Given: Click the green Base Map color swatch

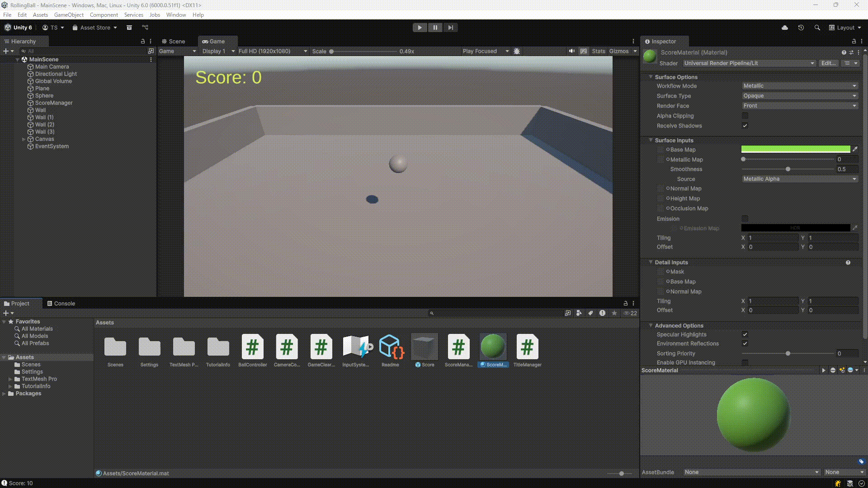Looking at the screenshot, I should pyautogui.click(x=795, y=149).
